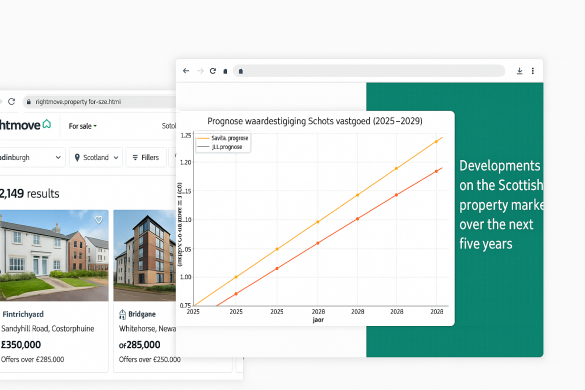Click the JLL prognose legend entry
This screenshot has width=585, height=390.
(220, 147)
